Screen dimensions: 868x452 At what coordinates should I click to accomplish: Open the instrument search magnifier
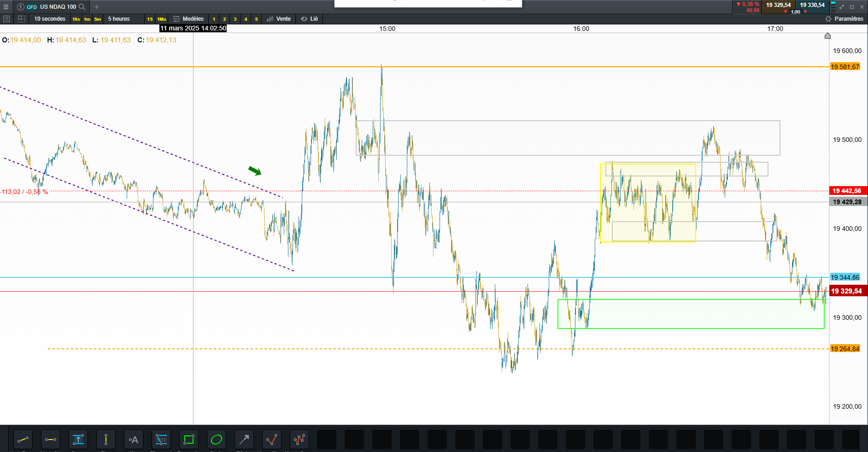pos(82,6)
